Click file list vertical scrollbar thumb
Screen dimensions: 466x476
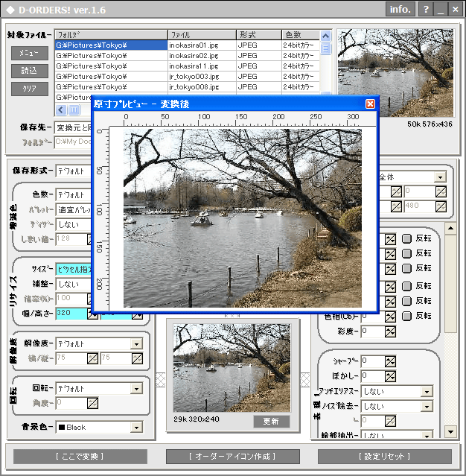[325, 48]
